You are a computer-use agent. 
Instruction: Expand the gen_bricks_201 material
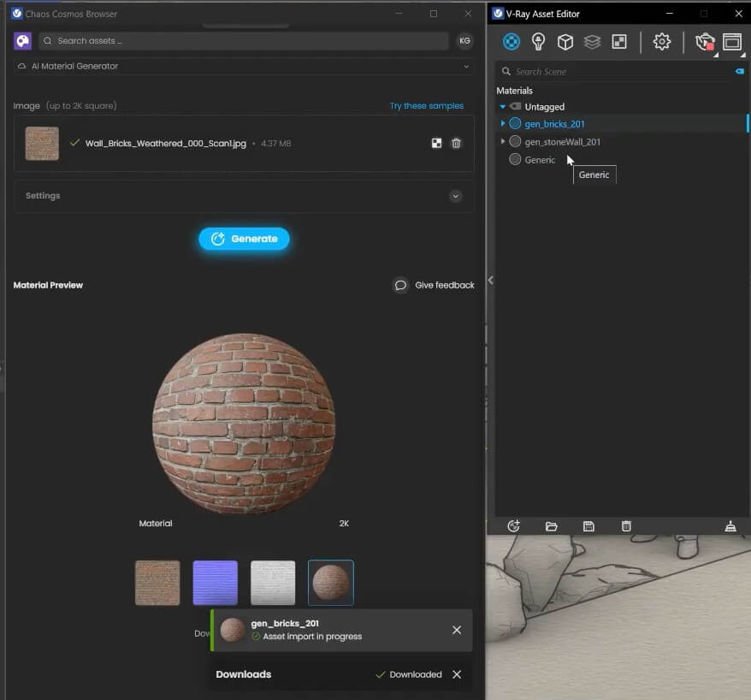[x=502, y=123]
